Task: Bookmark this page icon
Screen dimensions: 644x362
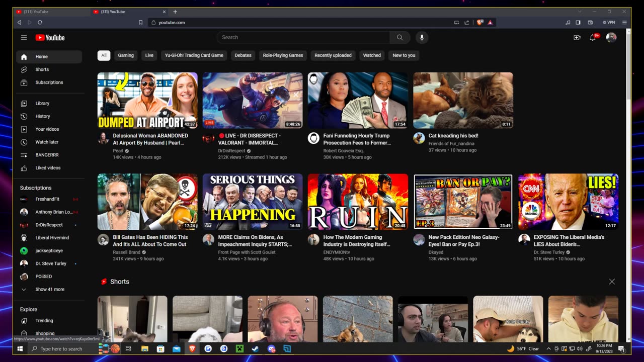Action: click(x=140, y=22)
